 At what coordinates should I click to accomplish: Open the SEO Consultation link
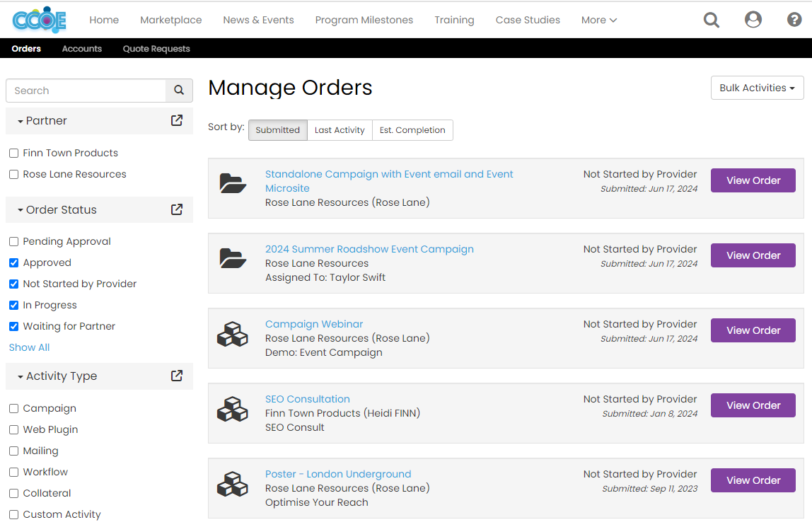(308, 399)
